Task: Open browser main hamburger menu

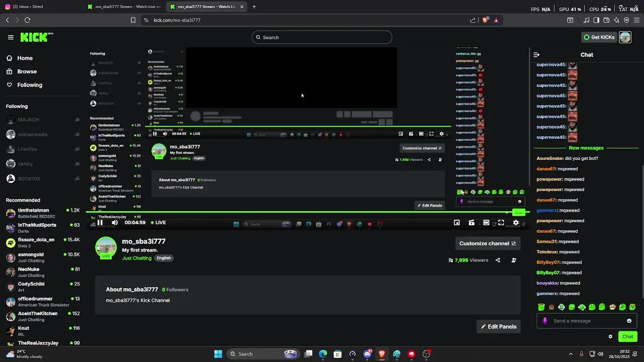Action: pyautogui.click(x=636, y=20)
